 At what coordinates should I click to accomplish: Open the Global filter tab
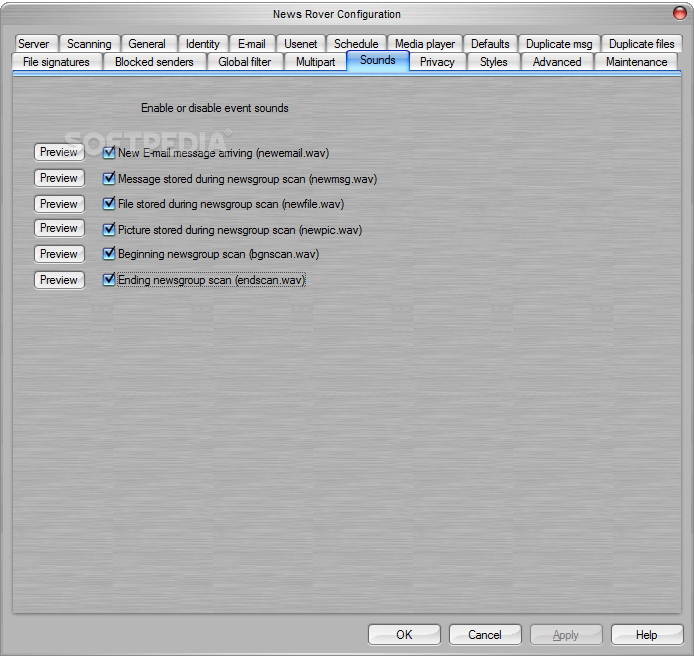click(245, 62)
